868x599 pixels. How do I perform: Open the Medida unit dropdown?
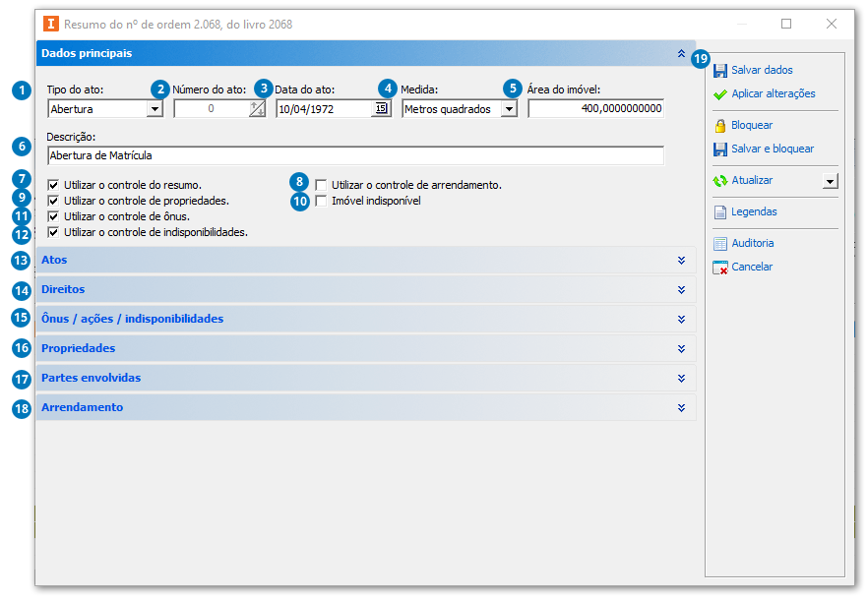click(x=508, y=109)
